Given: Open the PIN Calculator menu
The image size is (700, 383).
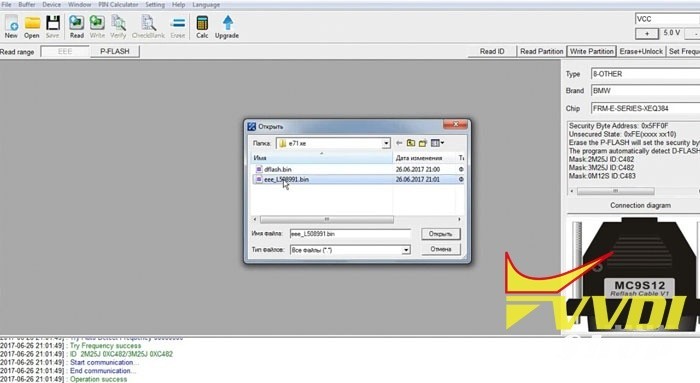Looking at the screenshot, I should [x=118, y=4].
